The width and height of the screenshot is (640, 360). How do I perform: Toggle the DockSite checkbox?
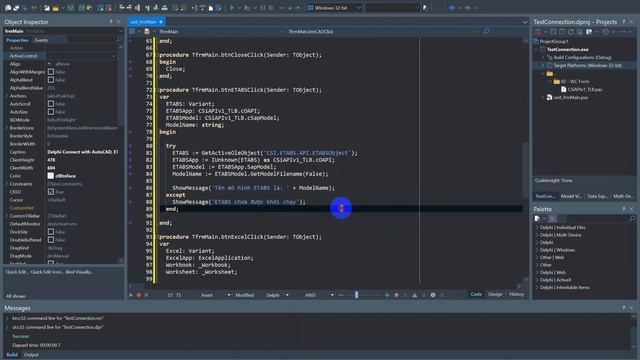click(x=51, y=232)
